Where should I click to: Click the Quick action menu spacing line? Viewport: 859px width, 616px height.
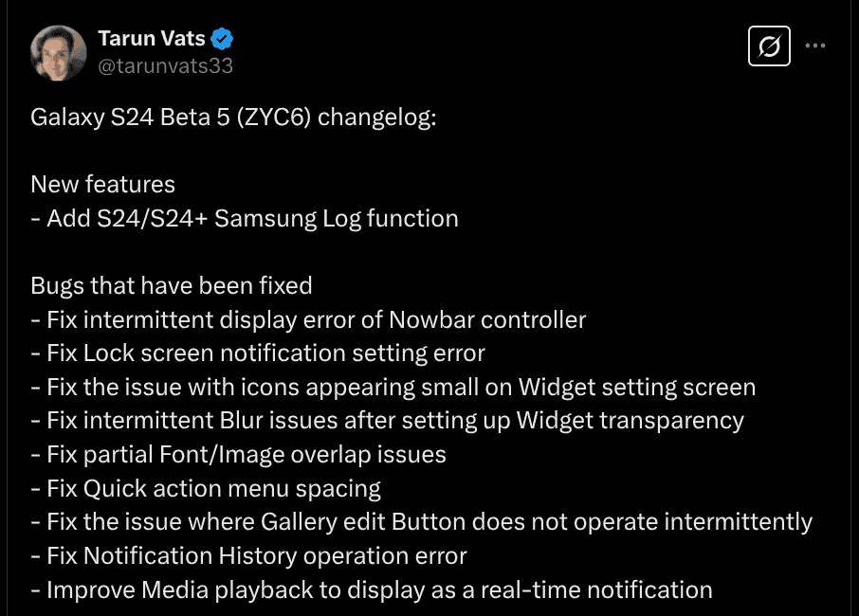click(206, 488)
